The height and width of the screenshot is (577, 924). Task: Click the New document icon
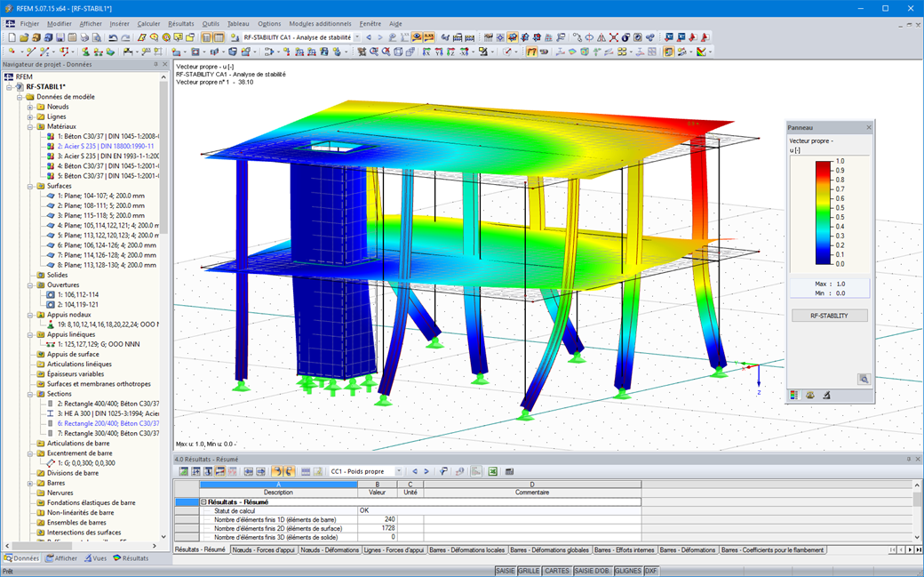click(x=12, y=37)
